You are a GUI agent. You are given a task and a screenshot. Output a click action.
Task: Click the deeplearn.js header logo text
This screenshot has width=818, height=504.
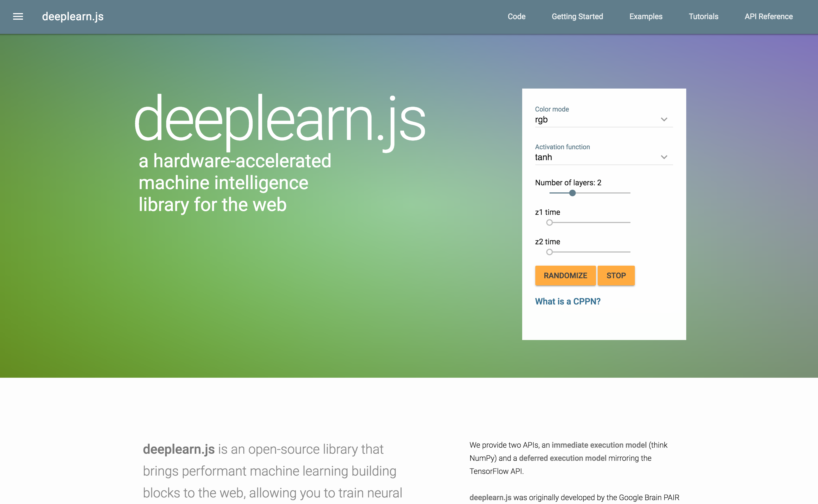(73, 16)
